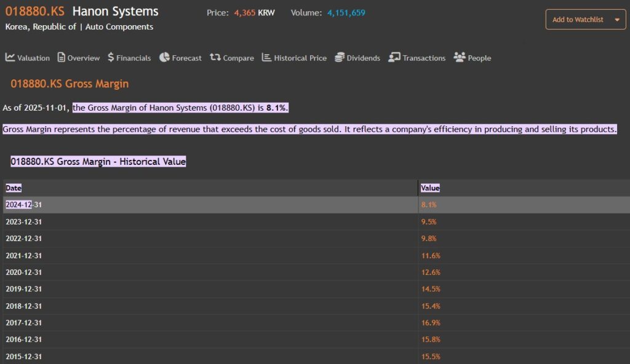Click the Transactions icon
The width and height of the screenshot is (630, 364).
tap(394, 57)
